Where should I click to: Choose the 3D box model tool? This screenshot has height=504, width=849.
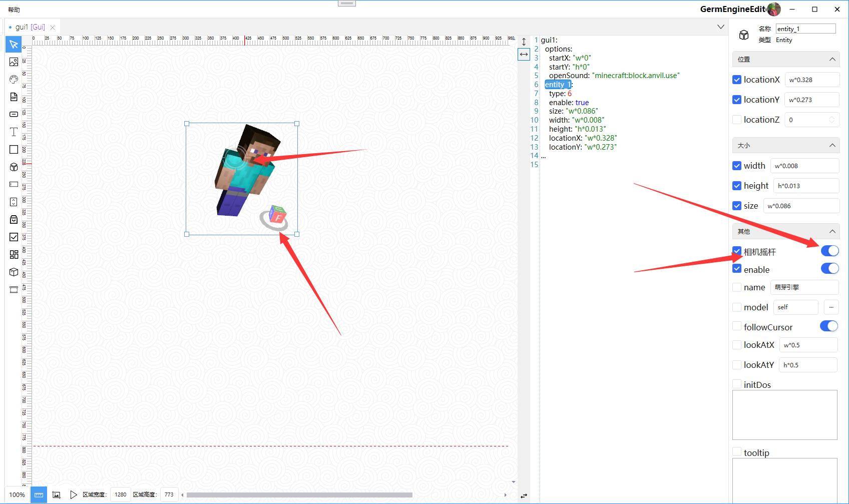click(x=14, y=272)
